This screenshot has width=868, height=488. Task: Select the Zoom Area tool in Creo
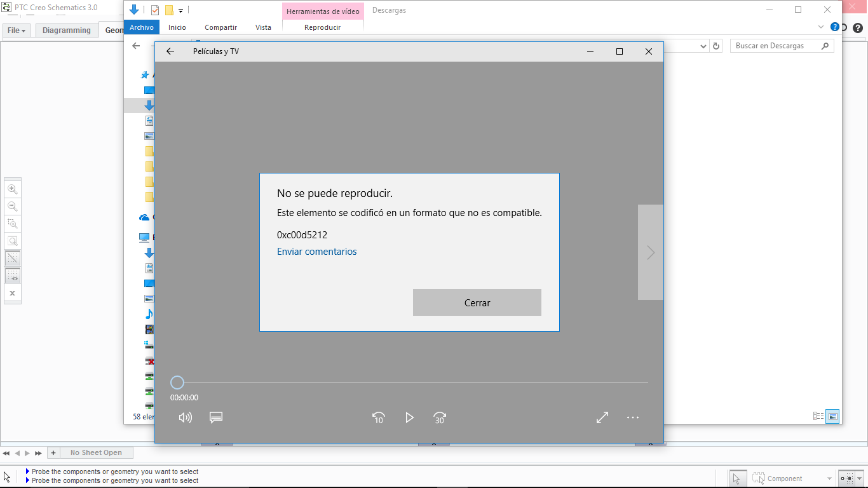[x=12, y=224]
